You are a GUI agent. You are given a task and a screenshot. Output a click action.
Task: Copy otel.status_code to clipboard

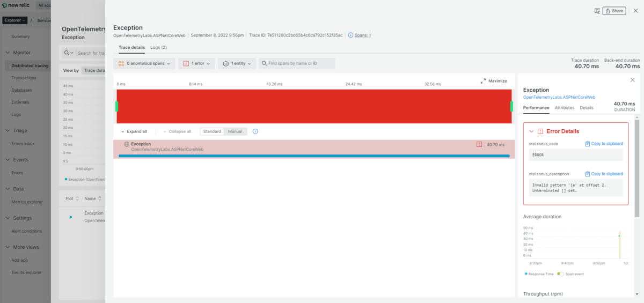coord(604,144)
